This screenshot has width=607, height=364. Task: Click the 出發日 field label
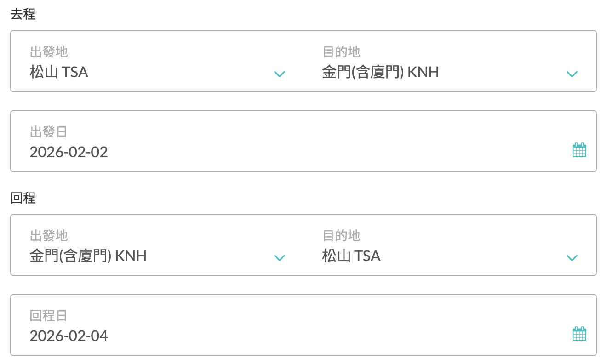[x=48, y=132]
